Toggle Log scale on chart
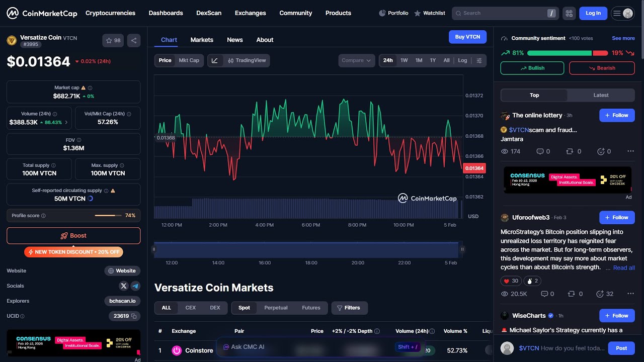Screen dimensions: 644x362 [462, 60]
